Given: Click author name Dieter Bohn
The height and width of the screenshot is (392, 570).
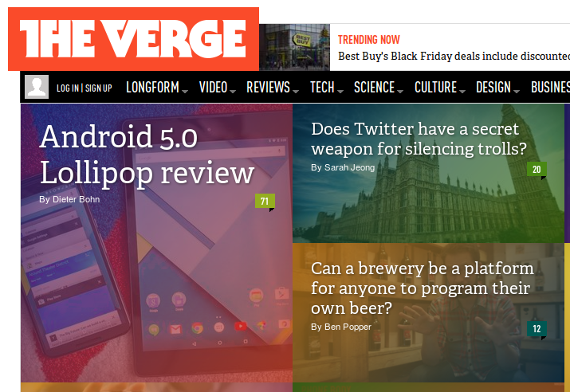Looking at the screenshot, I should tap(76, 199).
